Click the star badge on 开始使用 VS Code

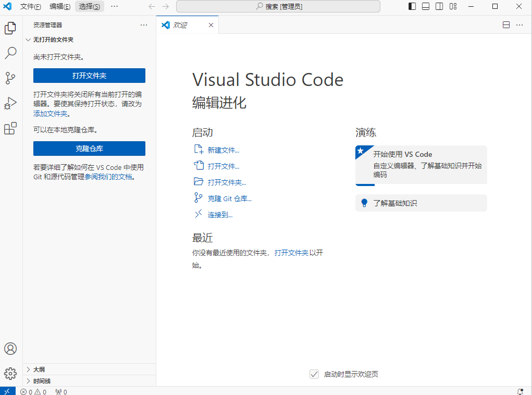361,151
